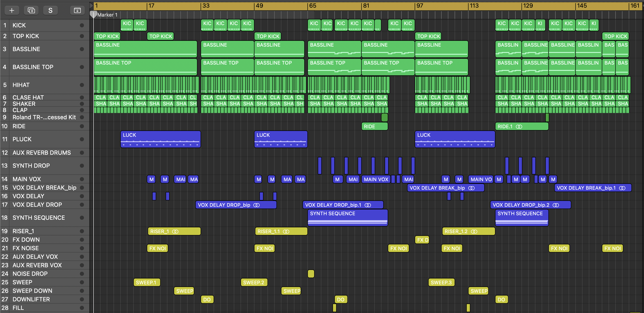This screenshot has height=313, width=644.
Task: Toggle the SYNTH DROP track dot
Action: coord(82,166)
